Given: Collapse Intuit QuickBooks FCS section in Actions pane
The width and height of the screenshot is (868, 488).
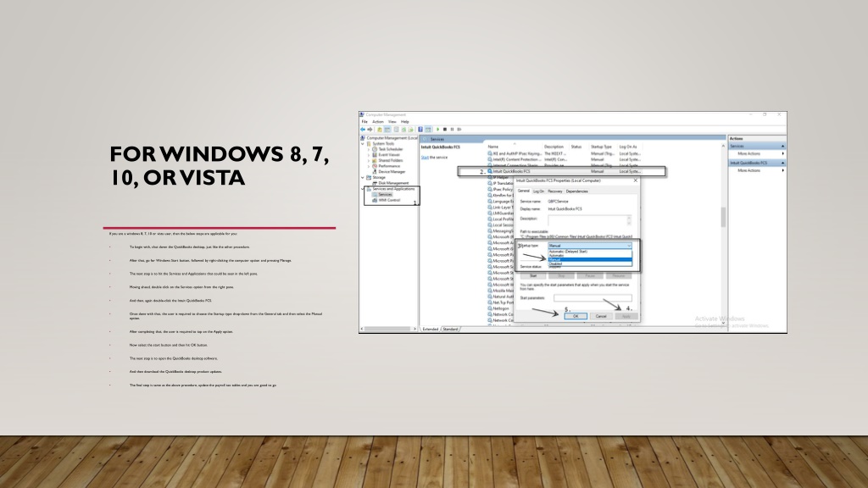Looking at the screenshot, I should point(782,164).
